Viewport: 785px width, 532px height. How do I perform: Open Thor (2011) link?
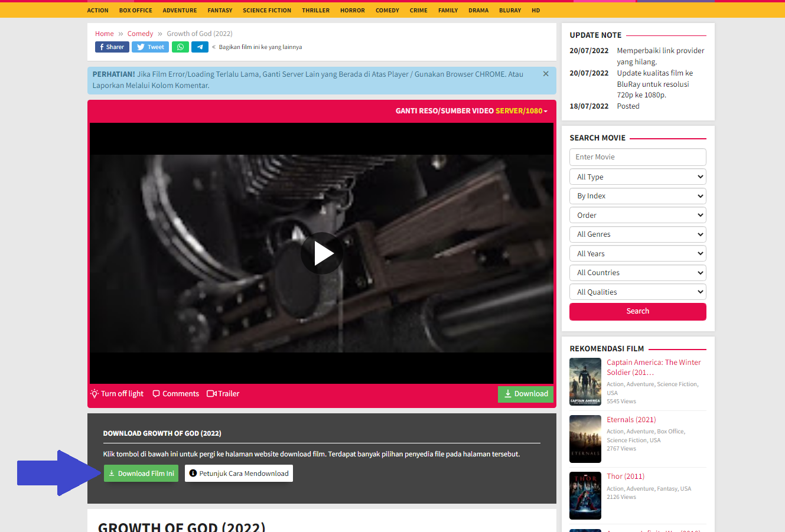click(x=626, y=476)
